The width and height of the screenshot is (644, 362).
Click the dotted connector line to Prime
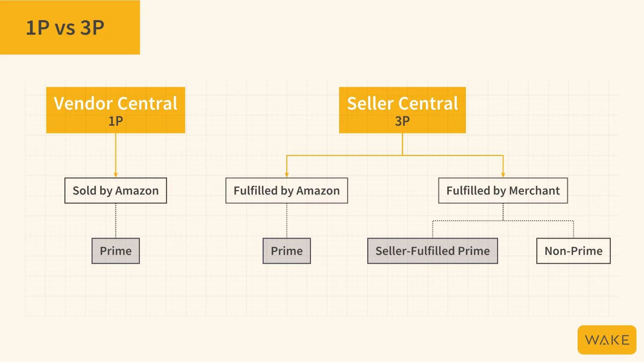(x=116, y=220)
